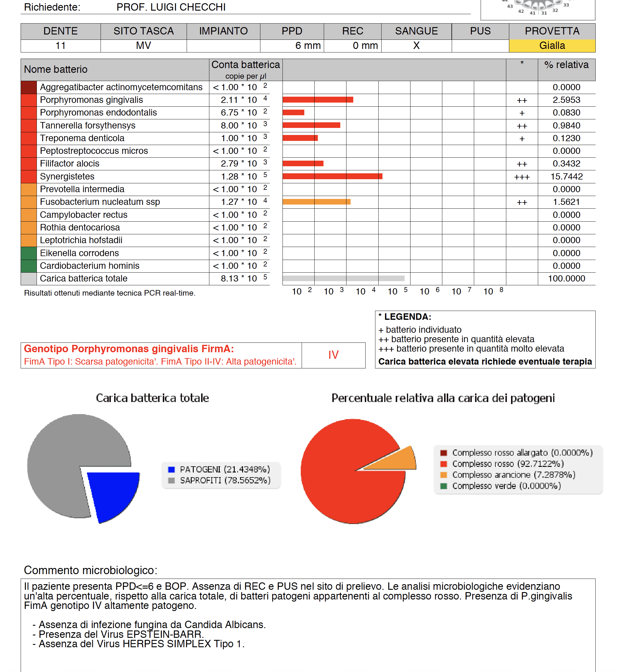
Task: Click the 'IMPIANTO' column header
Action: [x=223, y=31]
